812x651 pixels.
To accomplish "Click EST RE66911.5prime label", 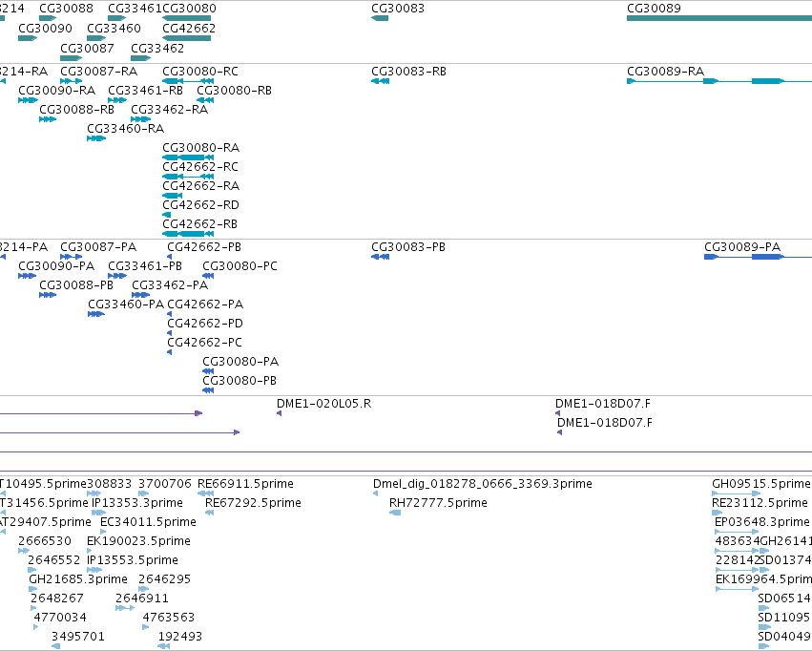I will click(245, 484).
